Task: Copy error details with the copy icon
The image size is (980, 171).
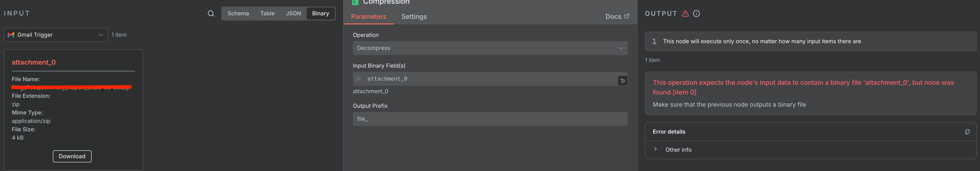Action: click(967, 132)
